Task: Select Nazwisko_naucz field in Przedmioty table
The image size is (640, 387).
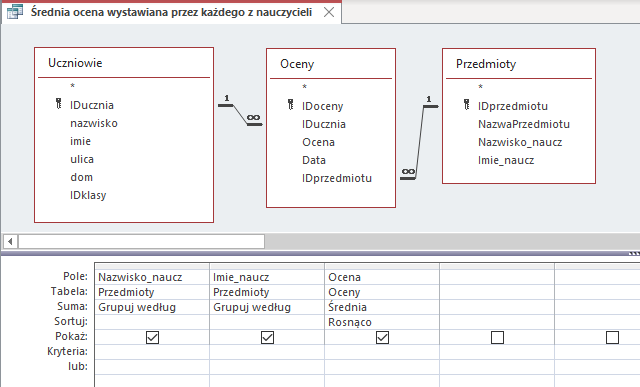Action: click(520, 142)
